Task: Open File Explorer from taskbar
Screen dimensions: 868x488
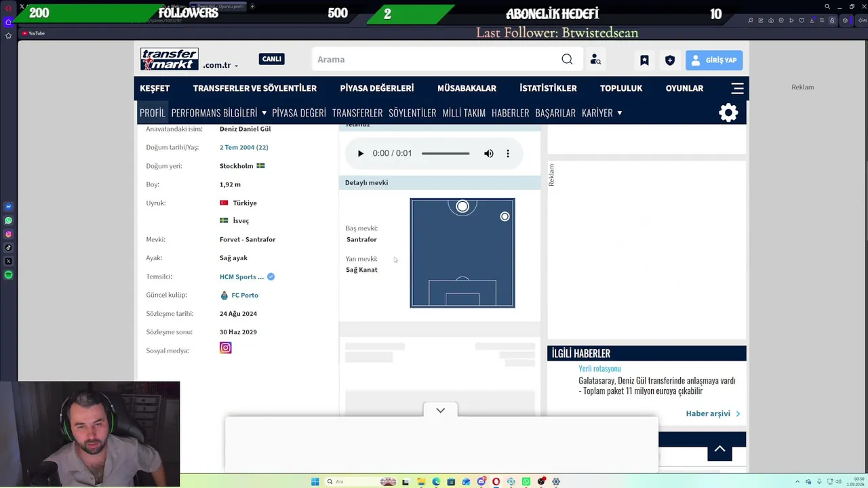Action: [421, 482]
